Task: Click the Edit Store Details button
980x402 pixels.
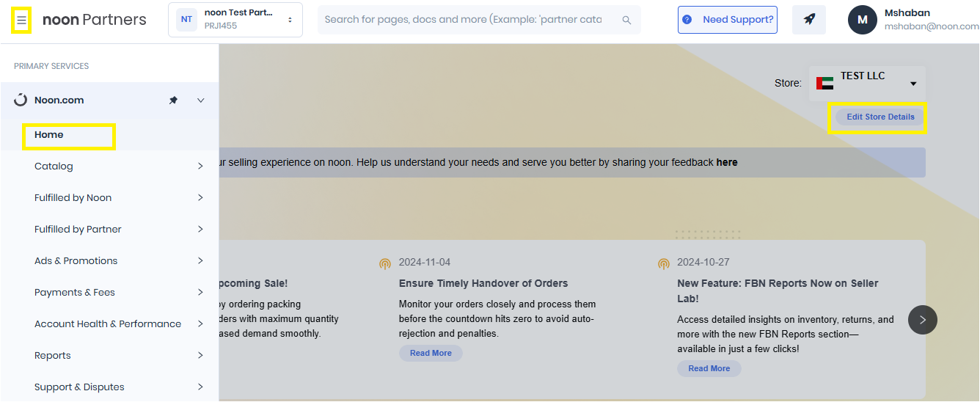Action: pyautogui.click(x=880, y=117)
